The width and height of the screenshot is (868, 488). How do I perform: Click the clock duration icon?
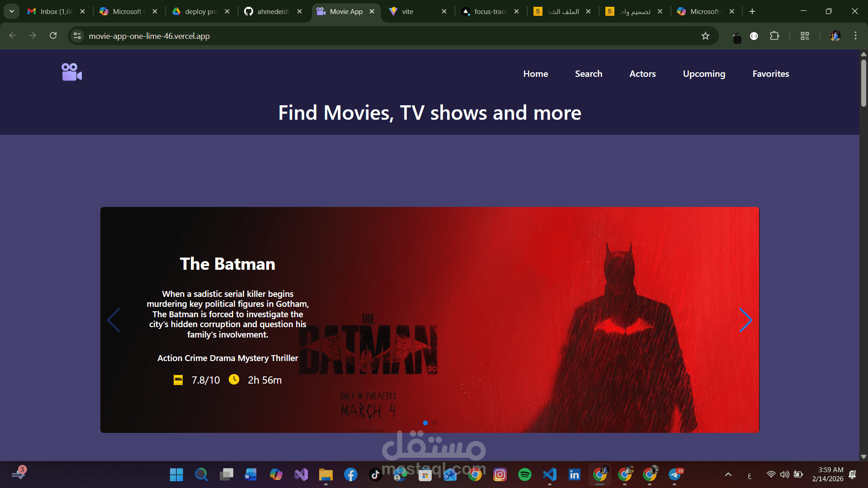click(x=234, y=379)
